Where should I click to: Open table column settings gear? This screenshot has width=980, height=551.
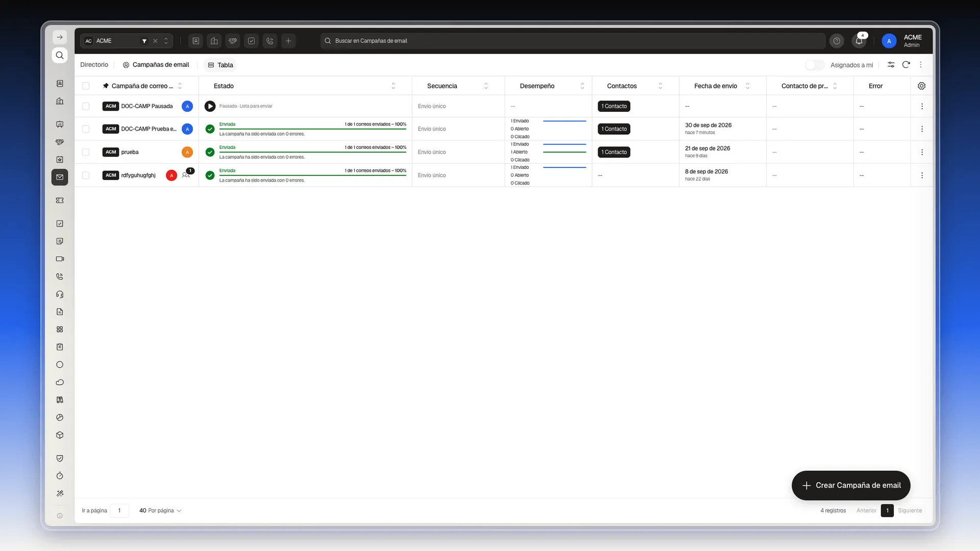click(921, 86)
